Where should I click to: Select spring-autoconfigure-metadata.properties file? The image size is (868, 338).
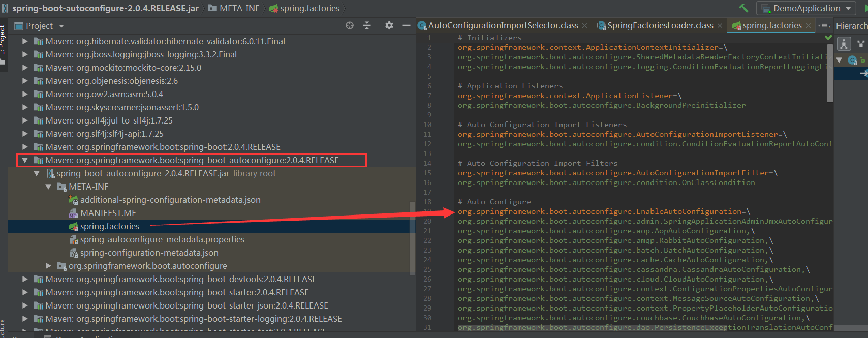[162, 239]
